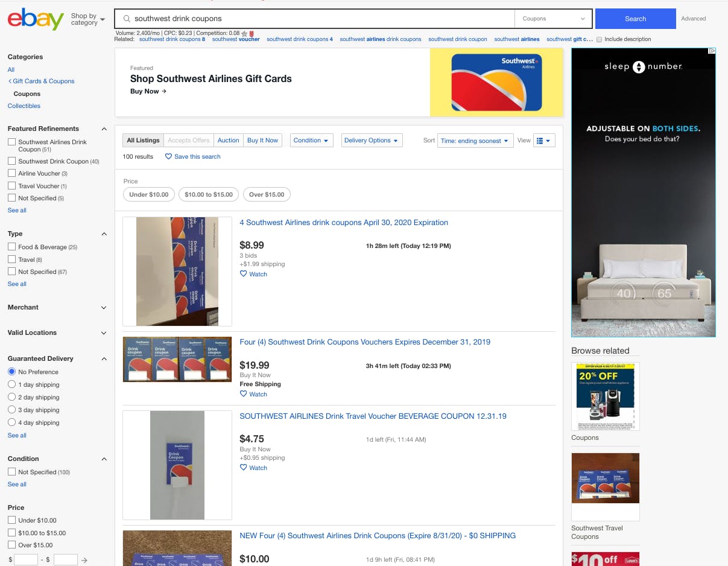Click the price range go arrow icon
This screenshot has height=566, width=728.
(x=84, y=560)
